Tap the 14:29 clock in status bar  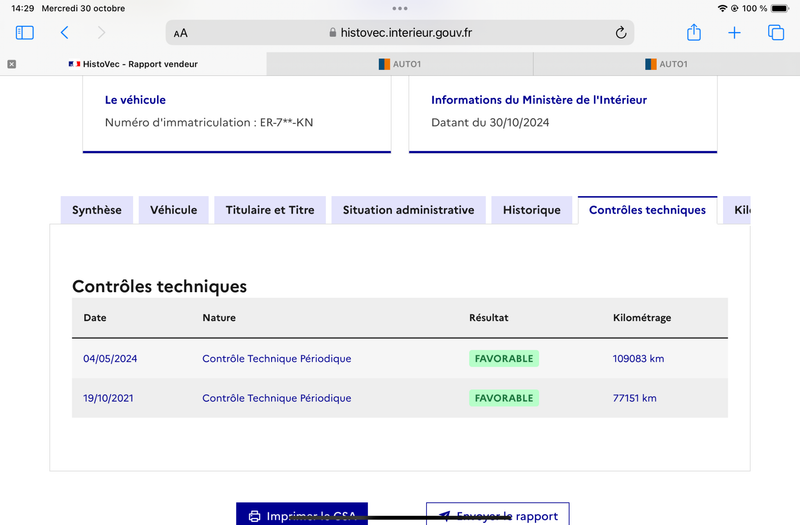22,8
